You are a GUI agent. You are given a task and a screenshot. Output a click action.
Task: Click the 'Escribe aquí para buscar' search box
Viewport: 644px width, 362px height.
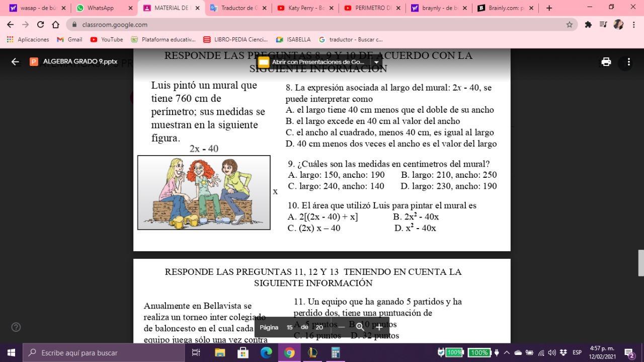coord(104,352)
